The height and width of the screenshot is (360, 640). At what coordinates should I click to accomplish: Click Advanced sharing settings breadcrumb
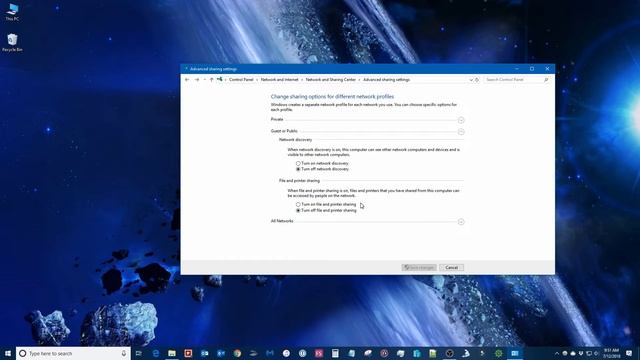click(x=387, y=80)
